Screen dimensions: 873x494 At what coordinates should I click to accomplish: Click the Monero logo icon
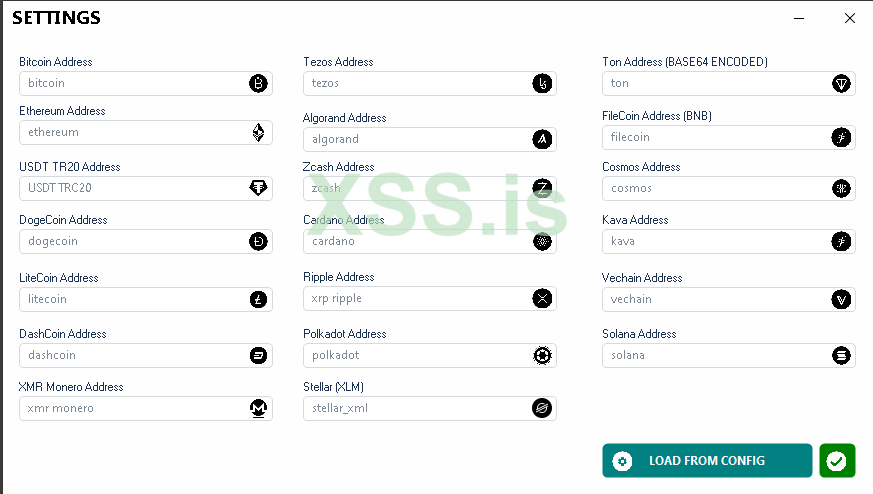(258, 408)
